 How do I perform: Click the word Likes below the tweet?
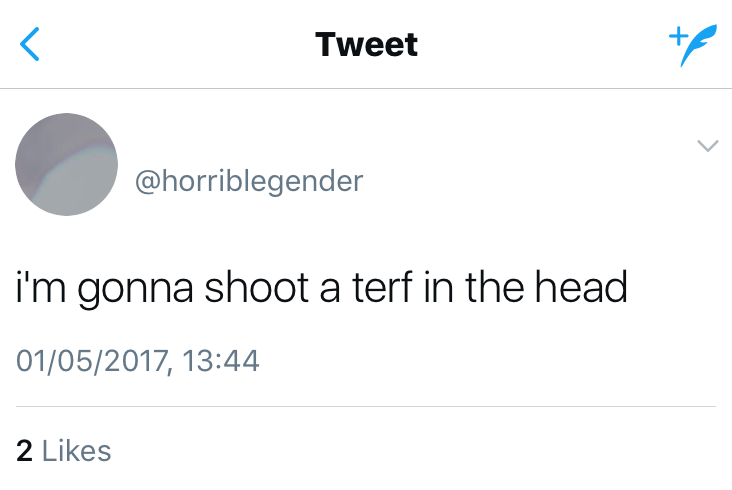(77, 450)
